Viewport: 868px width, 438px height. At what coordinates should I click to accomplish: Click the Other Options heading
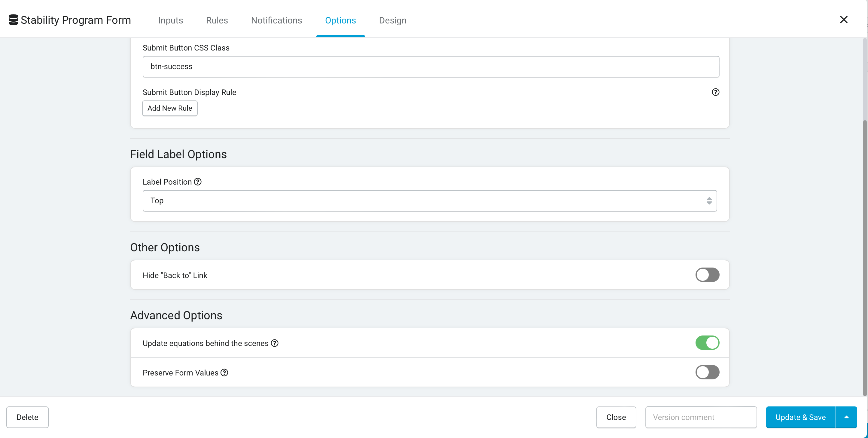pyautogui.click(x=165, y=247)
